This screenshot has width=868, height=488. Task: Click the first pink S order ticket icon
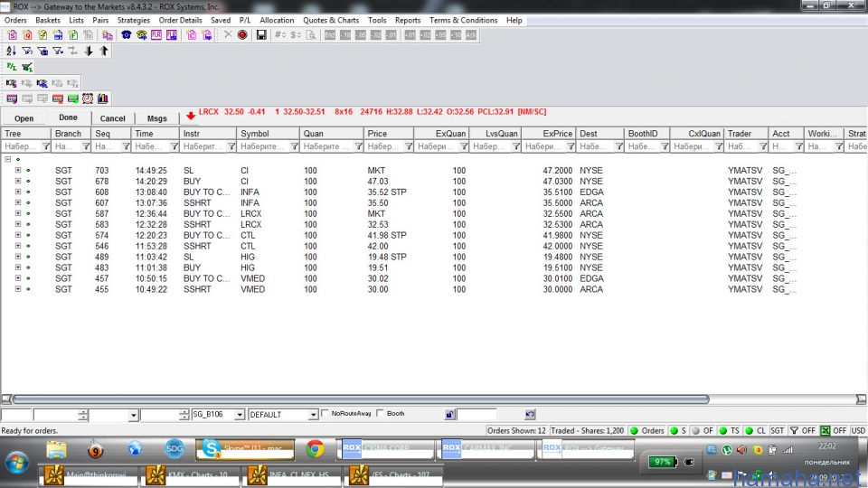point(12,35)
